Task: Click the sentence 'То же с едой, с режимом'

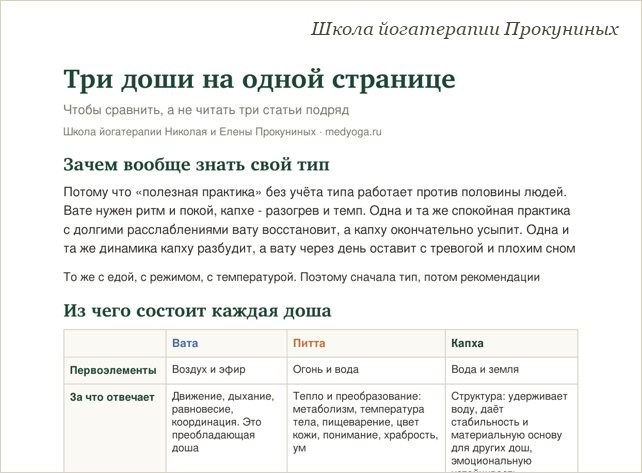Action: point(301,277)
